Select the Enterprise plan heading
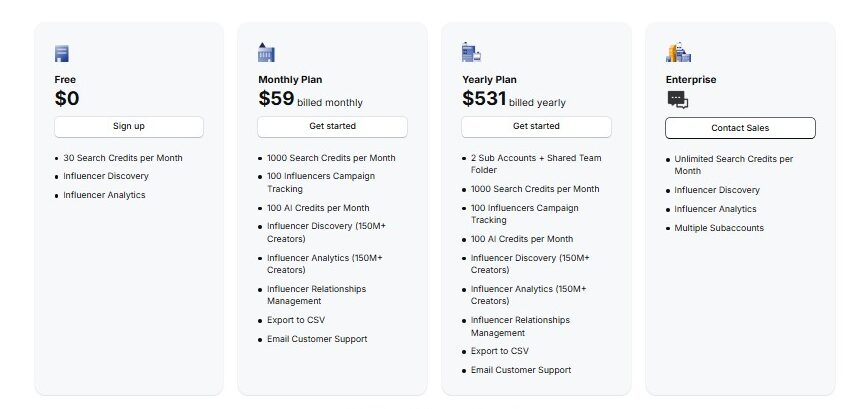862x409 pixels. click(x=691, y=79)
